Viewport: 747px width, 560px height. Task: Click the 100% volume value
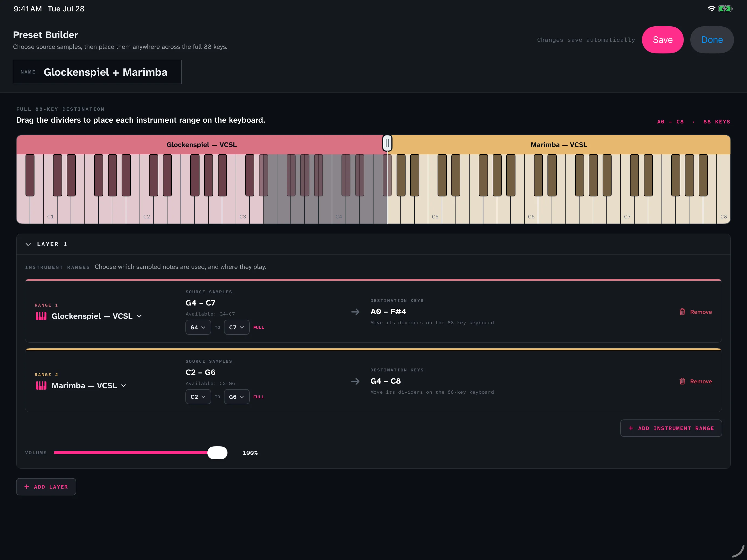[x=250, y=453]
